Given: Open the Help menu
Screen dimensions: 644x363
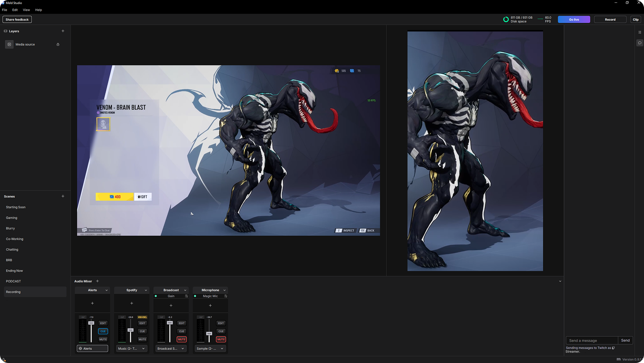Looking at the screenshot, I should [x=39, y=10].
